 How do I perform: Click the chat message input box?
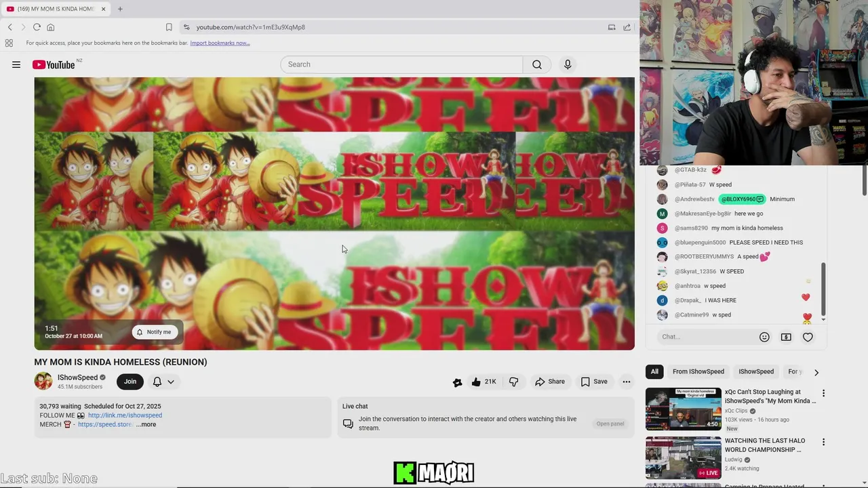(705, 337)
